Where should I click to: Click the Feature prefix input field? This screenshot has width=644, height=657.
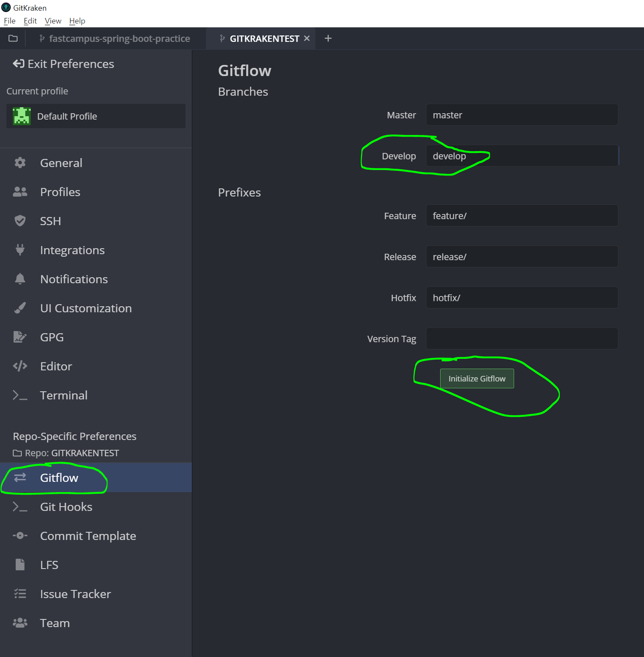pos(522,216)
